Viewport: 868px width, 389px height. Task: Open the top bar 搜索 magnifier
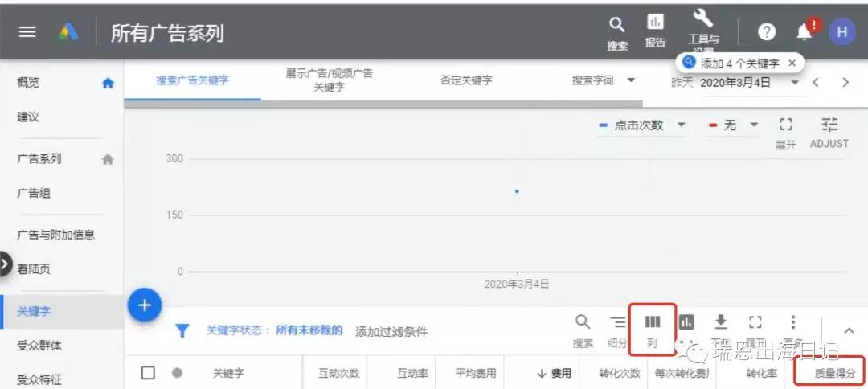616,25
